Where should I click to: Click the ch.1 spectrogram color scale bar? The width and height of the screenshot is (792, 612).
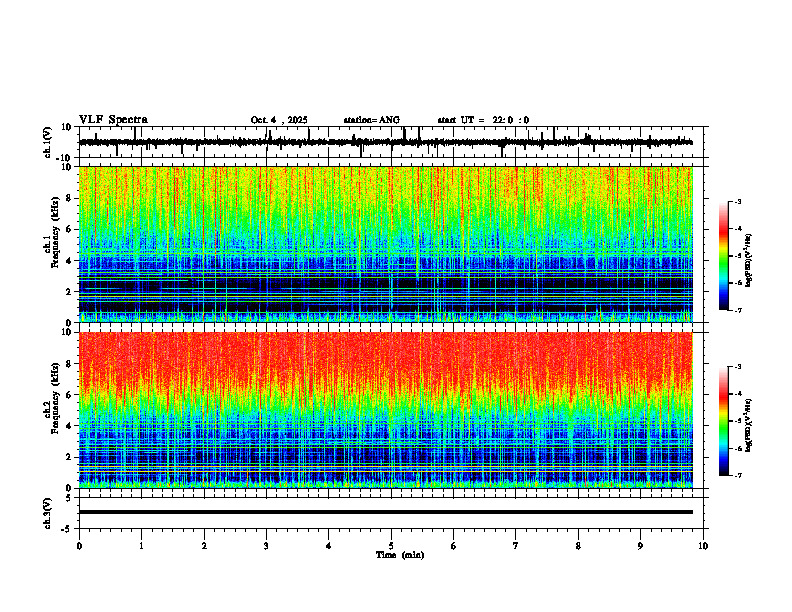[x=724, y=256]
